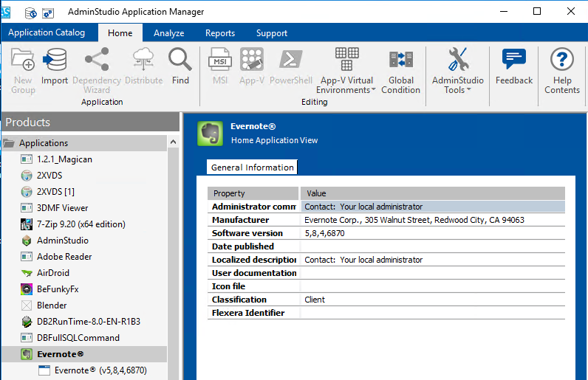The height and width of the screenshot is (380, 588).
Task: Click Software version value 5,8,4,6870
Action: click(324, 233)
